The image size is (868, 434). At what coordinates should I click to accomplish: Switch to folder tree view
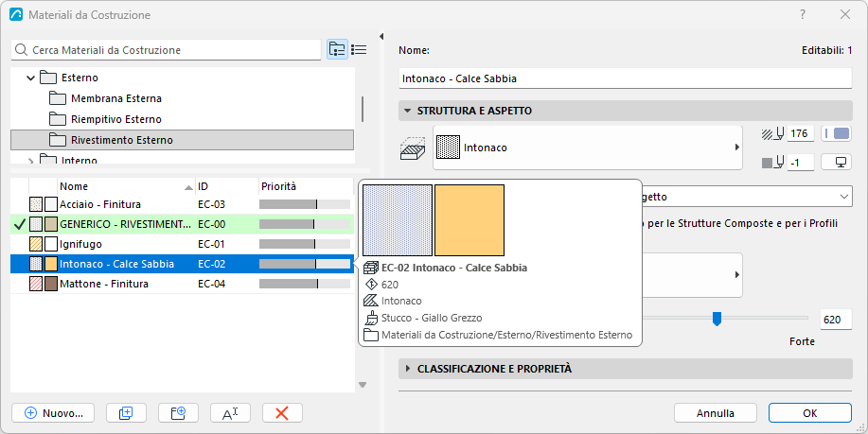(x=337, y=50)
